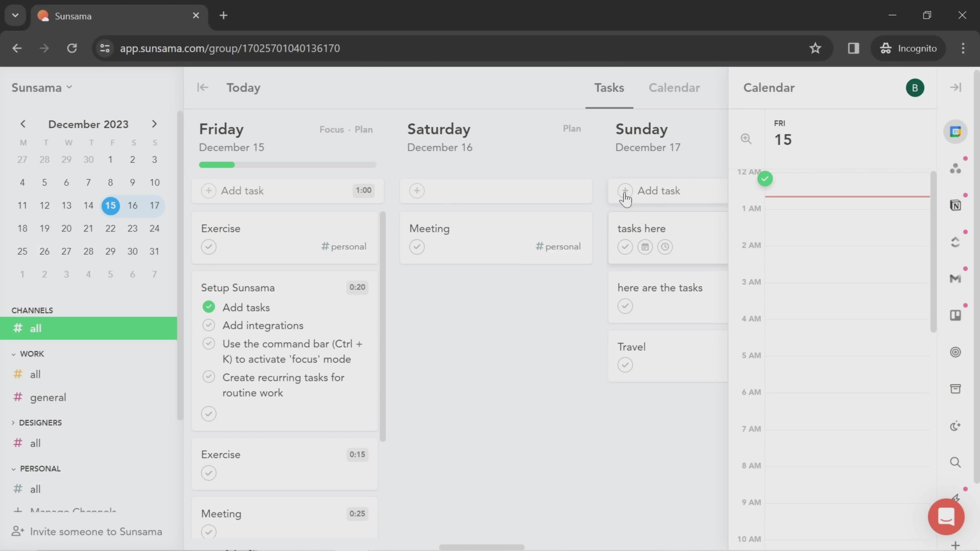
Task: Click the Today button
Action: pyautogui.click(x=243, y=88)
